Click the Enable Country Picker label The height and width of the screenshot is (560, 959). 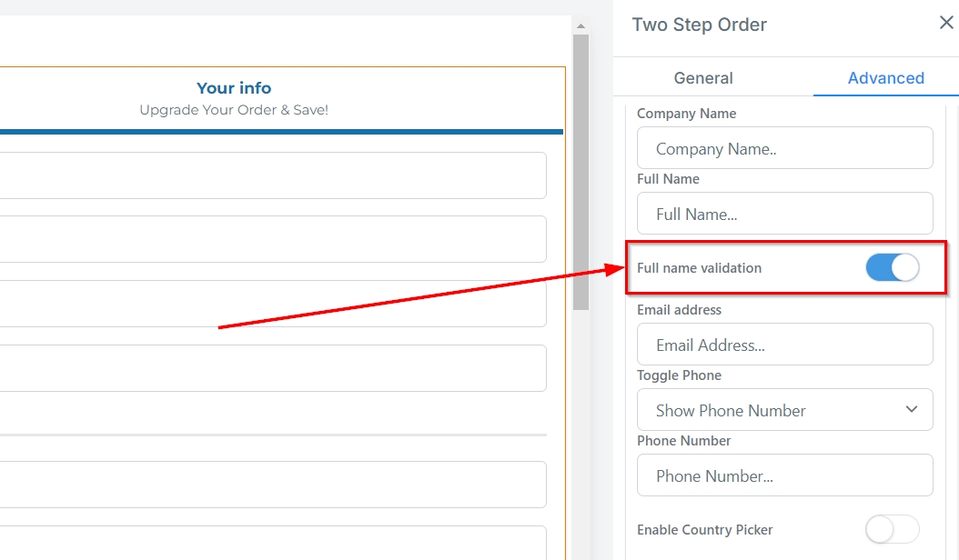(x=704, y=530)
